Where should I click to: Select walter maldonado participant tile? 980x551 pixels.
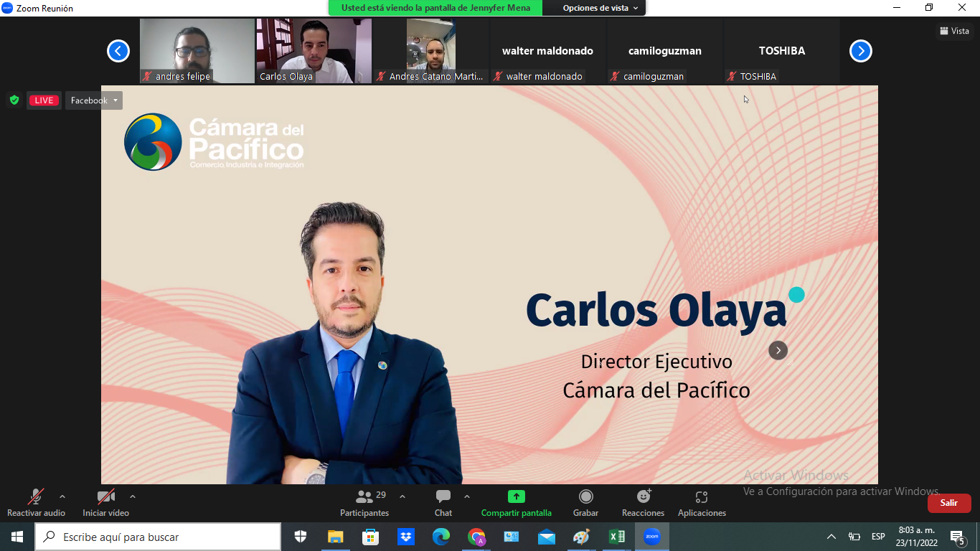pyautogui.click(x=548, y=51)
